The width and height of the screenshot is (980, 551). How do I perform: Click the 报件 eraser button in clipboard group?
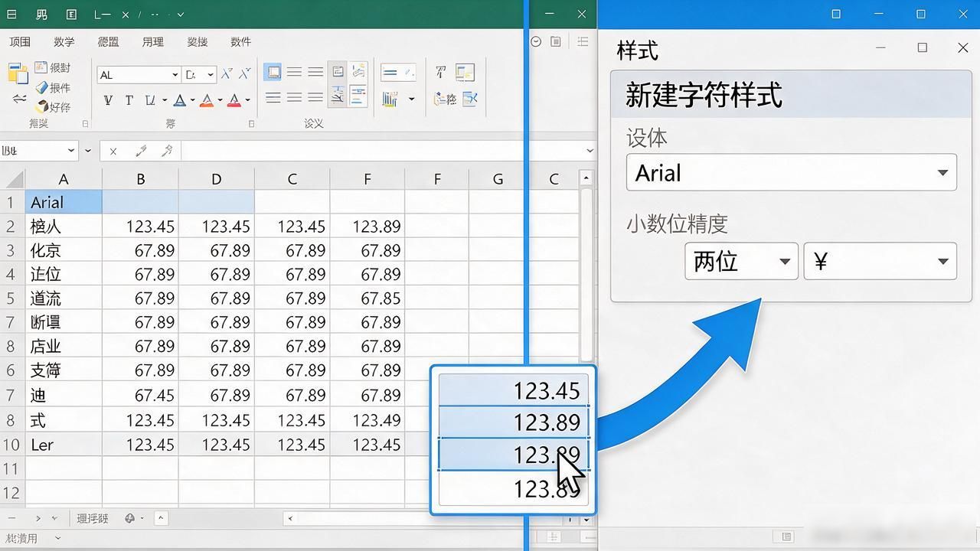tap(53, 87)
